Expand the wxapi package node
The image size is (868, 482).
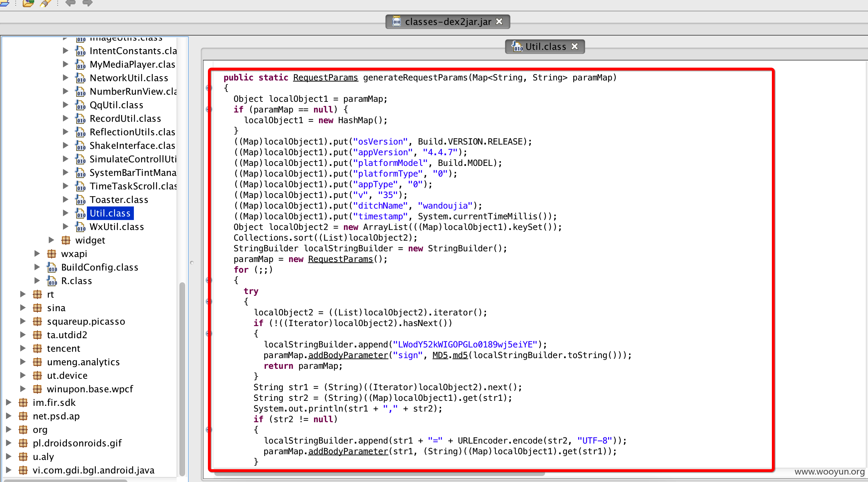tap(37, 253)
